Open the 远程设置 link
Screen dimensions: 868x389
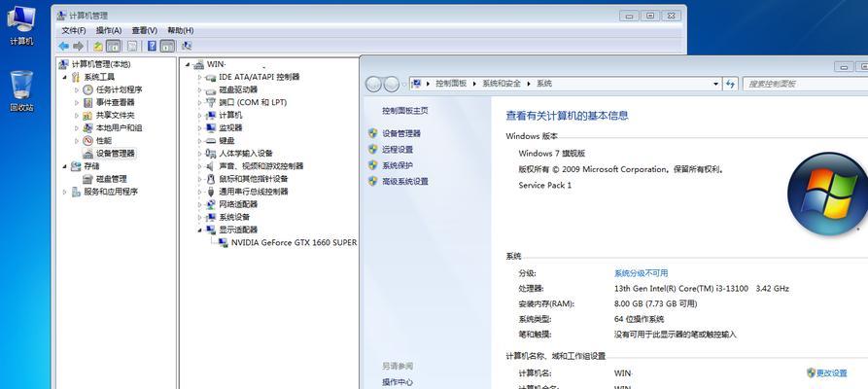(398, 150)
